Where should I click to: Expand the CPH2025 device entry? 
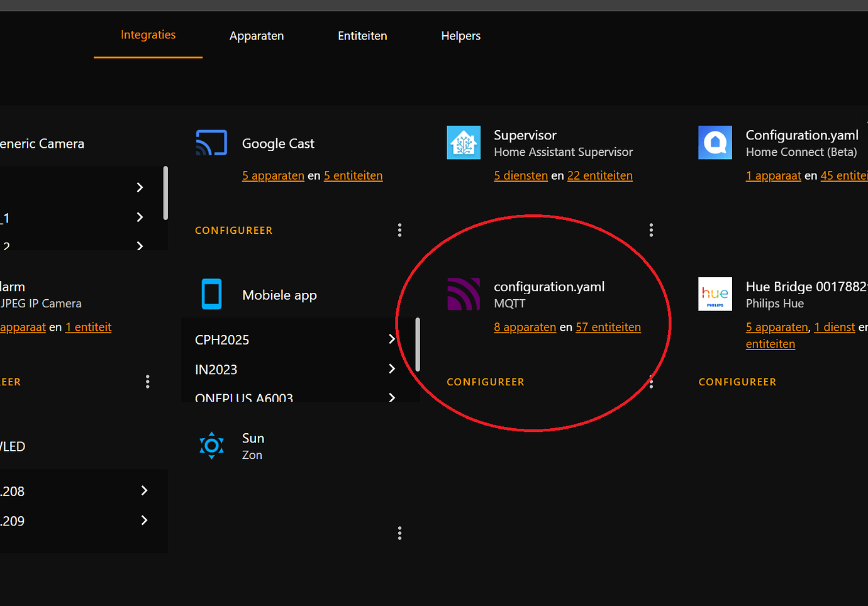pyautogui.click(x=391, y=339)
